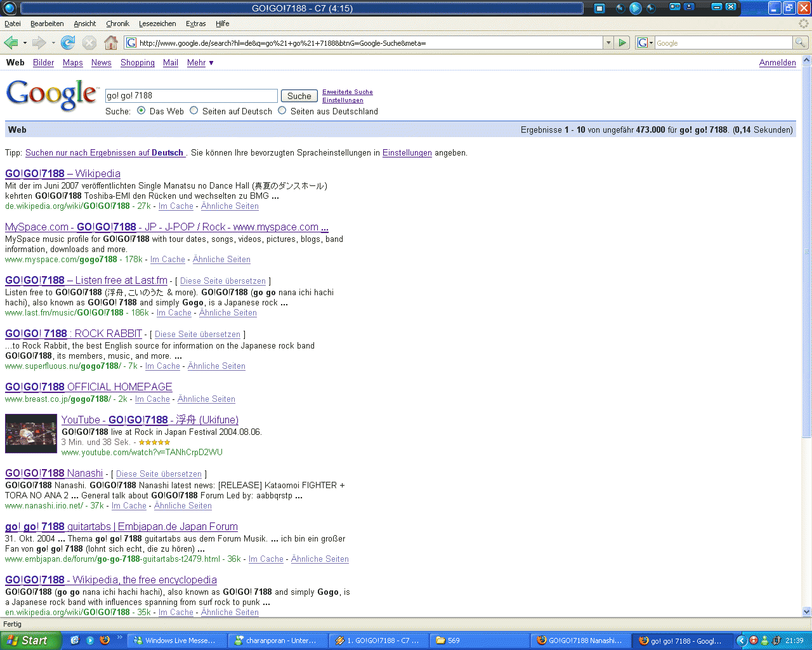This screenshot has height=650, width=812.
Task: Click the Firefox throbber activity icon
Action: [x=804, y=23]
